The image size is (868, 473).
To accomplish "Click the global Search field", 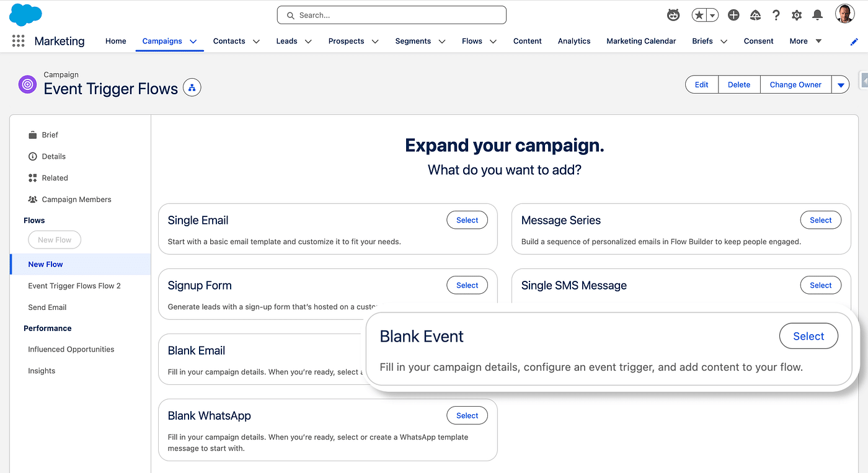I will coord(392,15).
